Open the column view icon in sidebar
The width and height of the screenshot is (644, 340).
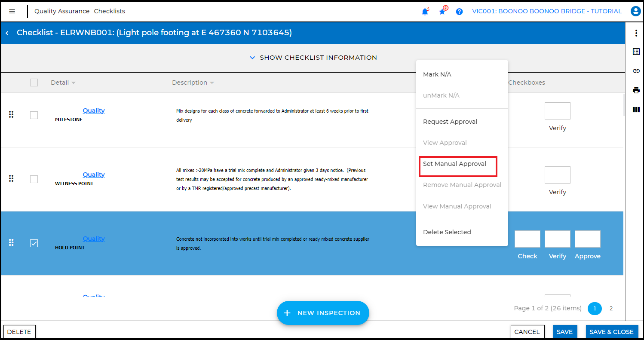(x=636, y=110)
